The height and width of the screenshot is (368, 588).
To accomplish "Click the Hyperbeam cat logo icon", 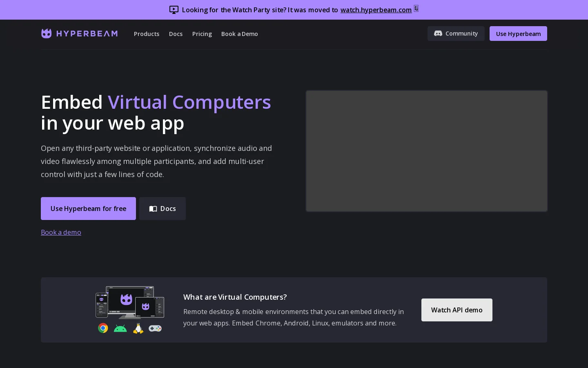I will click(x=47, y=34).
